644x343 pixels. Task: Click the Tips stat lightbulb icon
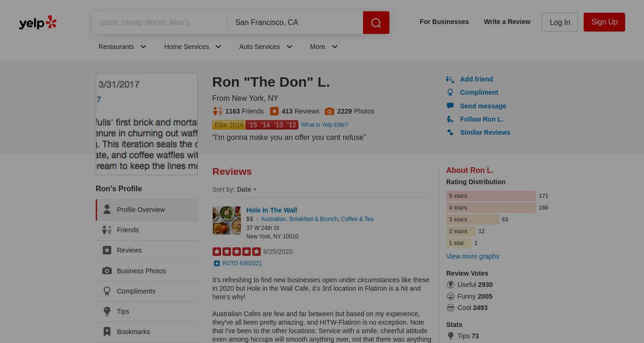point(451,336)
